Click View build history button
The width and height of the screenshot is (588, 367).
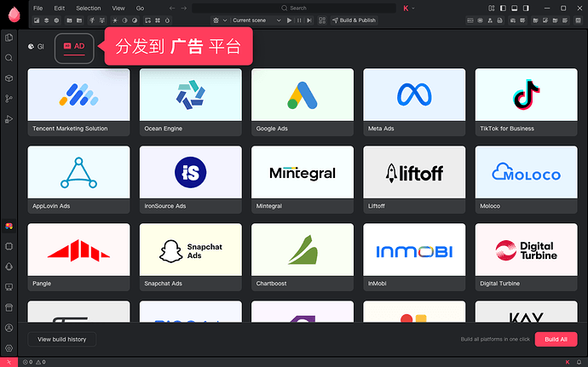point(62,339)
